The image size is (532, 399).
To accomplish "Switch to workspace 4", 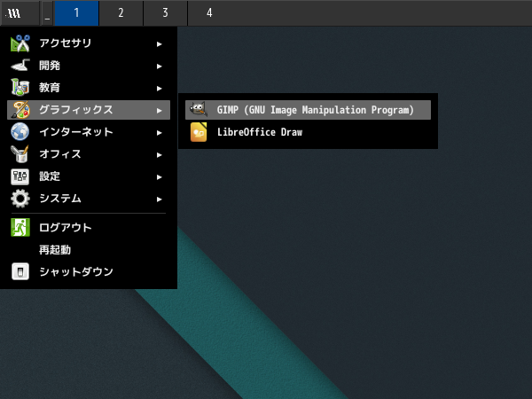I will coord(209,13).
